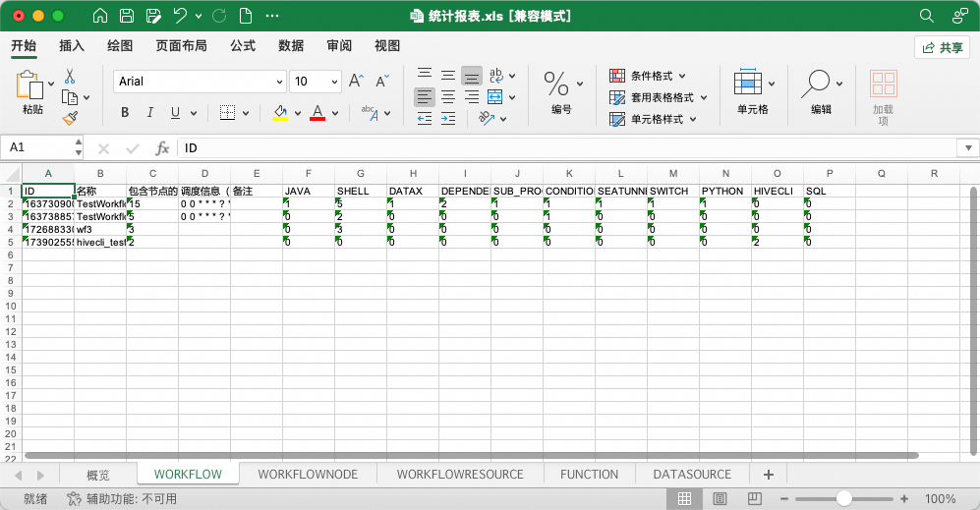Apply the borders icon

[227, 112]
